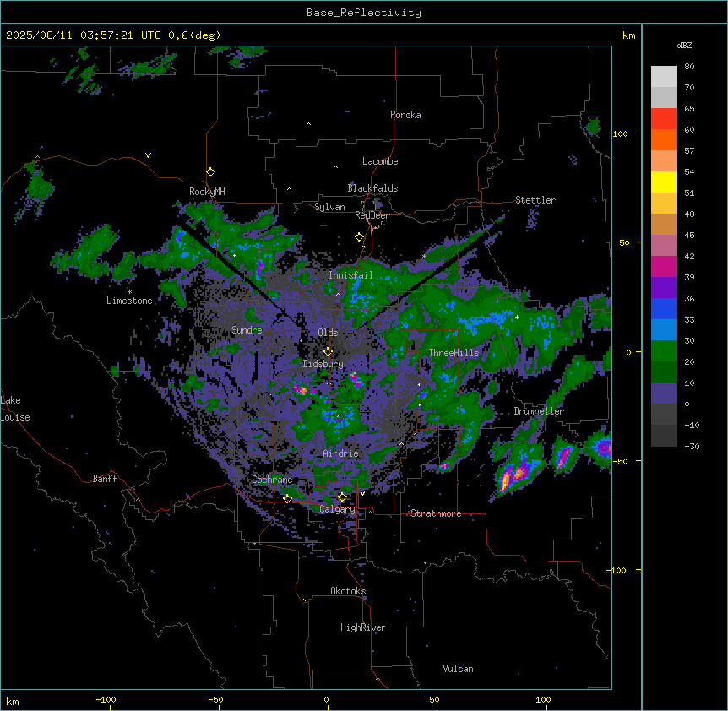Click the ThreeHills label

(x=454, y=353)
